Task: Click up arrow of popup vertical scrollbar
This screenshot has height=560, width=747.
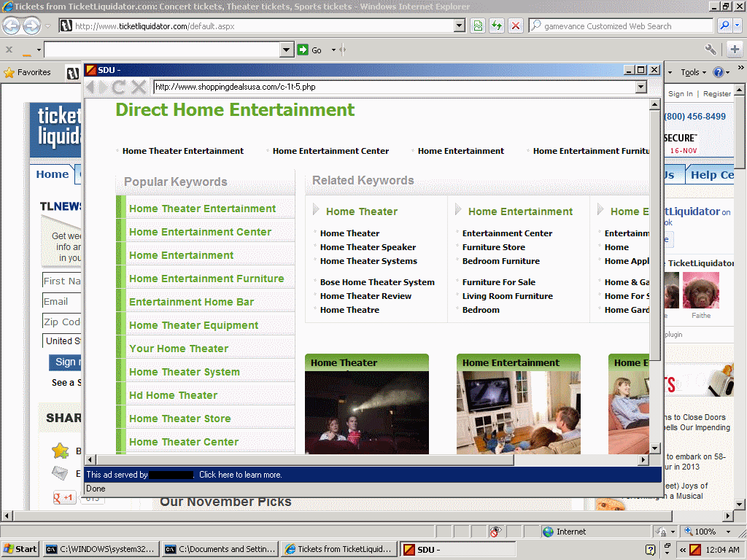Action: click(654, 105)
